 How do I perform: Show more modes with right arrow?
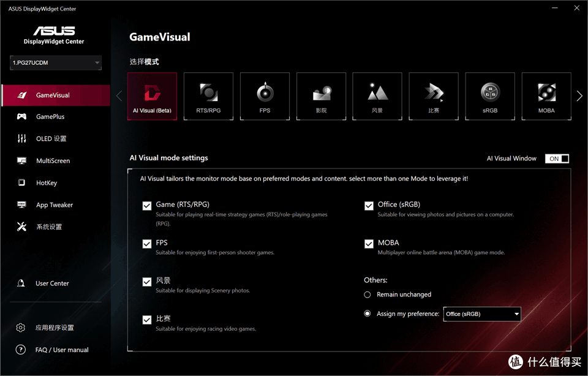tap(579, 96)
